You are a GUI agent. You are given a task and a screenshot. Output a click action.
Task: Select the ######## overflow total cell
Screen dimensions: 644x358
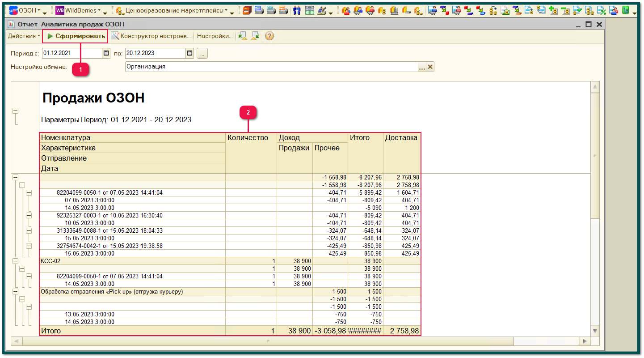coord(366,331)
